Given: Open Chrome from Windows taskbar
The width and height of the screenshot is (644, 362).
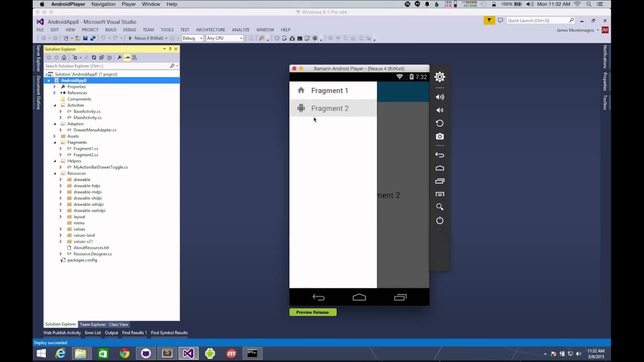Looking at the screenshot, I should click(124, 353).
